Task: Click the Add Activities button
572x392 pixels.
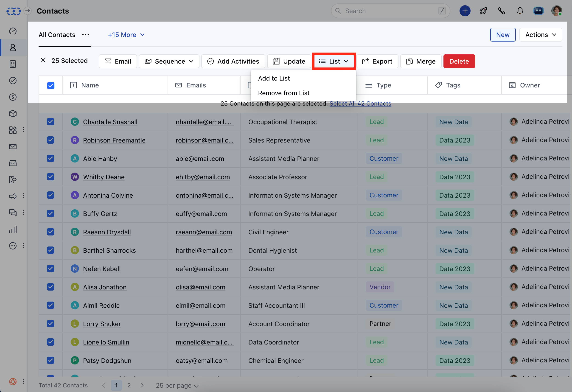Action: [233, 61]
